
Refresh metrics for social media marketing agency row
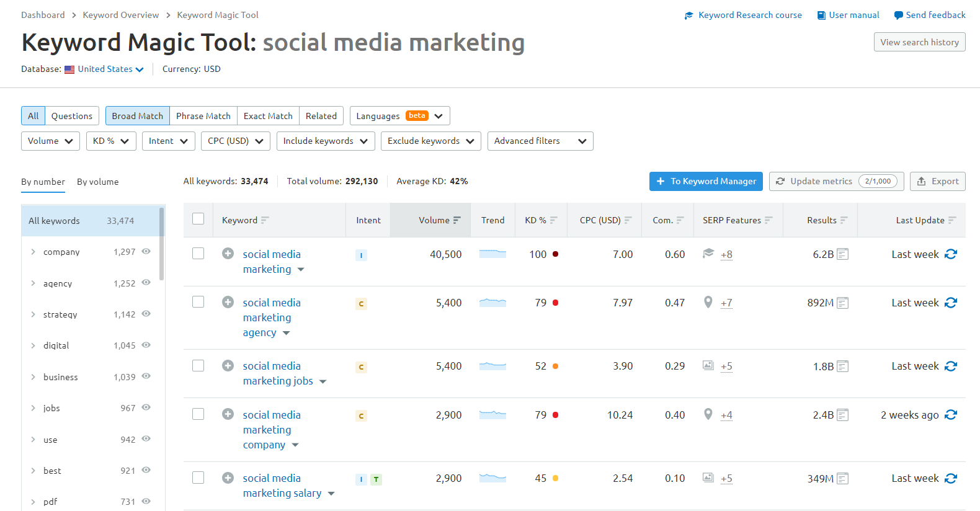(x=951, y=303)
